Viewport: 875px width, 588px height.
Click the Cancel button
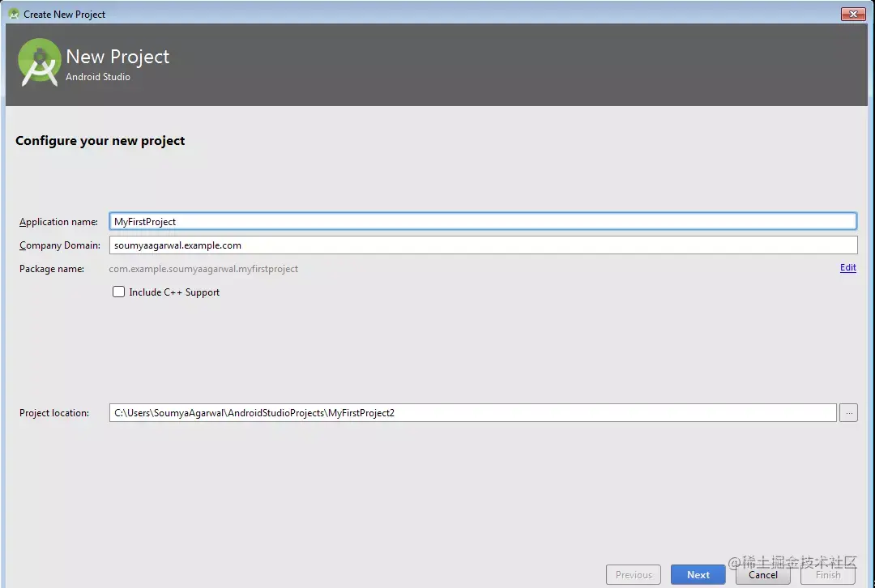[x=763, y=574]
